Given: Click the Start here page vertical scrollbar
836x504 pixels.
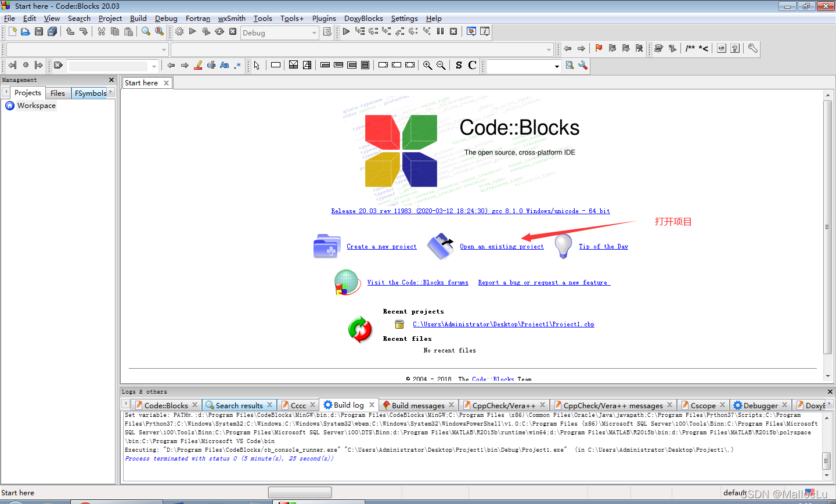Looking at the screenshot, I should click(x=827, y=227).
